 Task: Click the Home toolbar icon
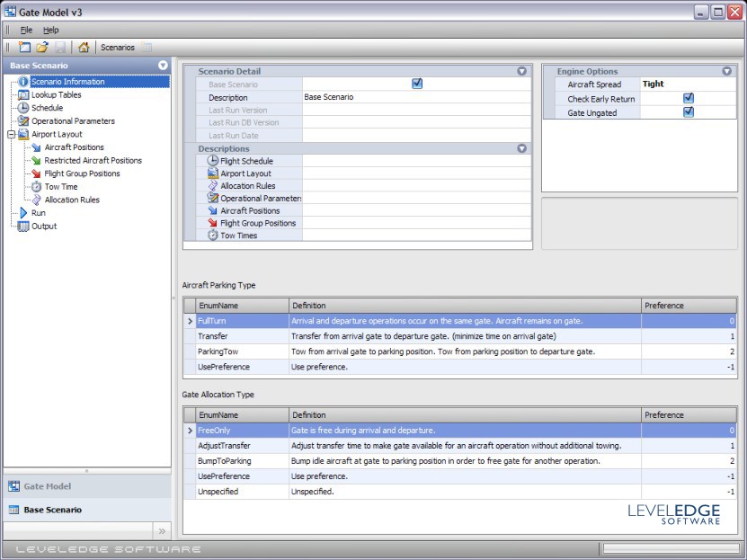coord(84,48)
